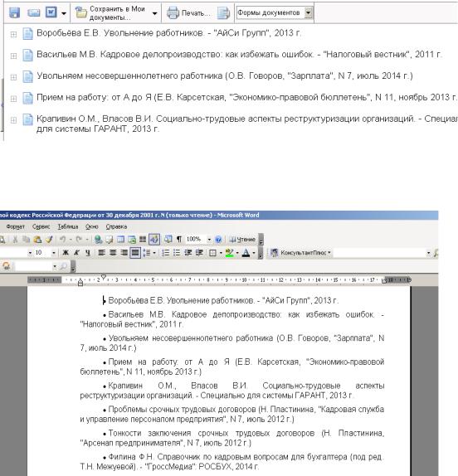Open document Васильев М.В. Кадровое делопроизводство
458x476 pixels.
239,55
